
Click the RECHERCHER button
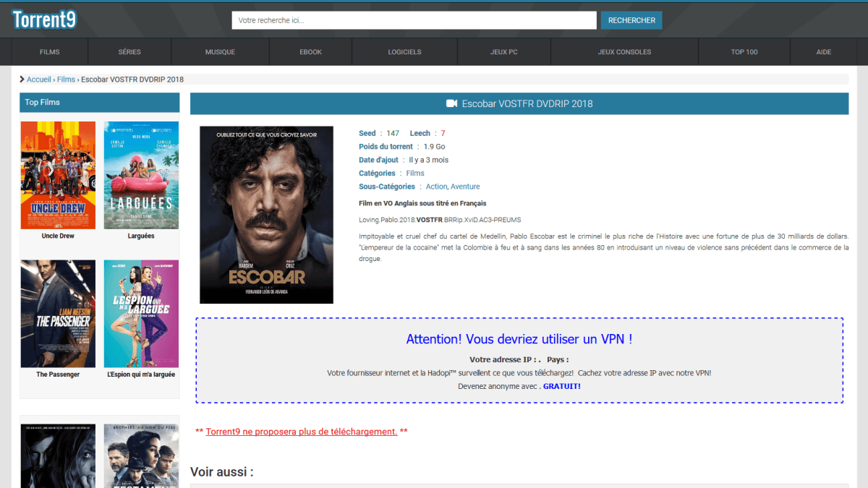[x=631, y=20]
